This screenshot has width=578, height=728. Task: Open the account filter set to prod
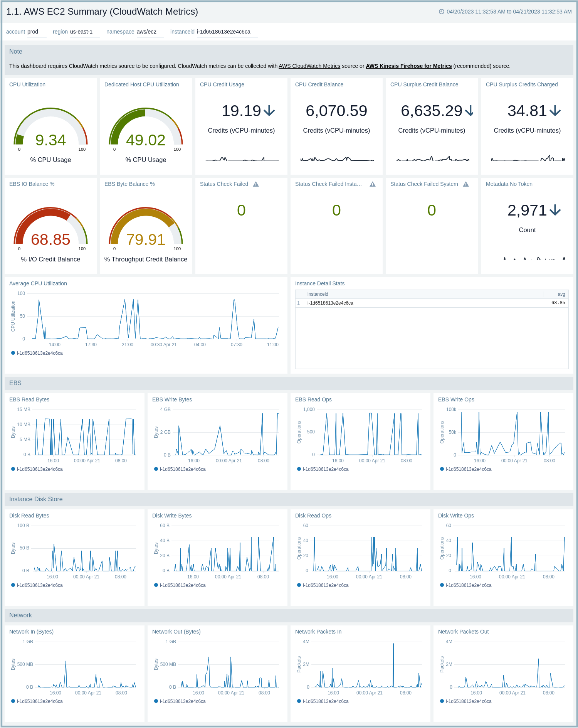(x=36, y=32)
